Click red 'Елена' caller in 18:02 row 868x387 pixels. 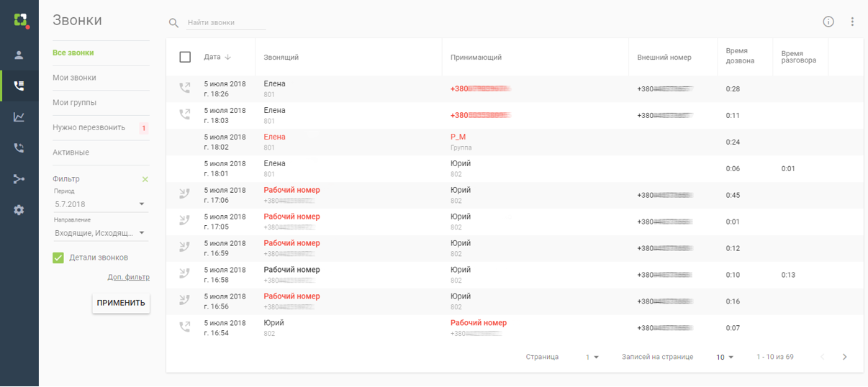(274, 137)
